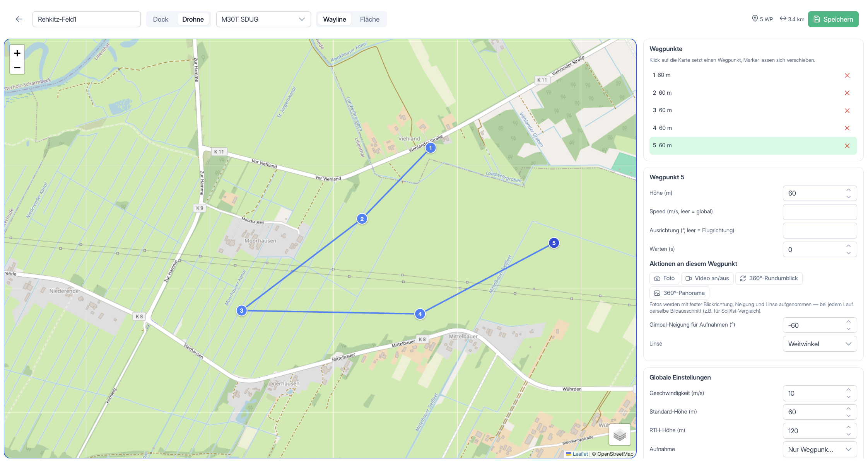Delete waypoint 1 with its red X
The width and height of the screenshot is (868, 470).
coord(847,75)
